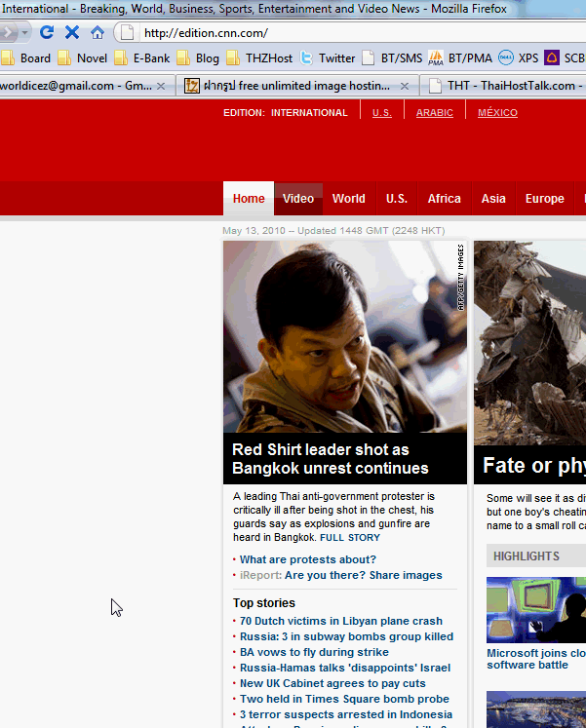Close the image hosting tab
This screenshot has width=586, height=728.
pos(405,86)
